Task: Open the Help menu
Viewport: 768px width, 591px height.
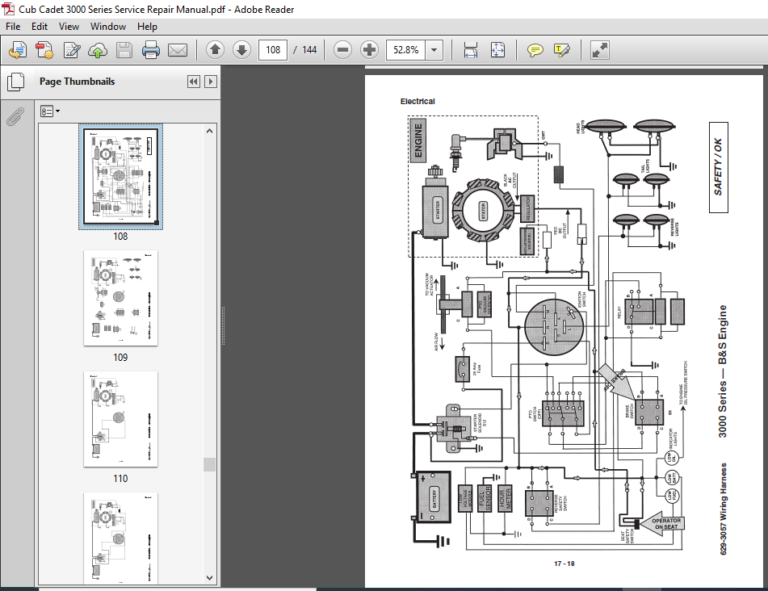Action: [x=147, y=26]
